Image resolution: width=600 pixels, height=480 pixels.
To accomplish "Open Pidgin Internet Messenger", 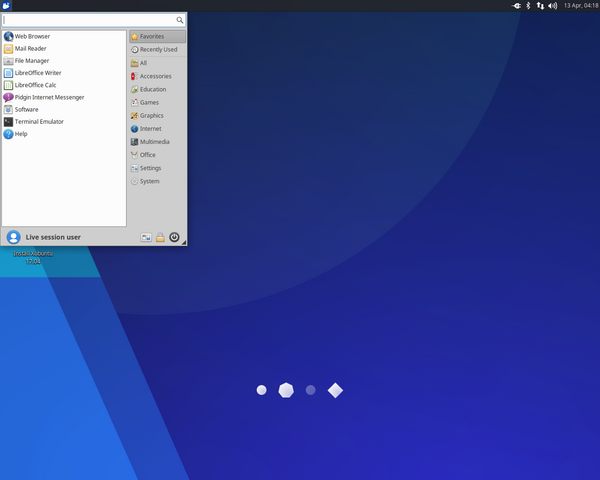I will 49,97.
